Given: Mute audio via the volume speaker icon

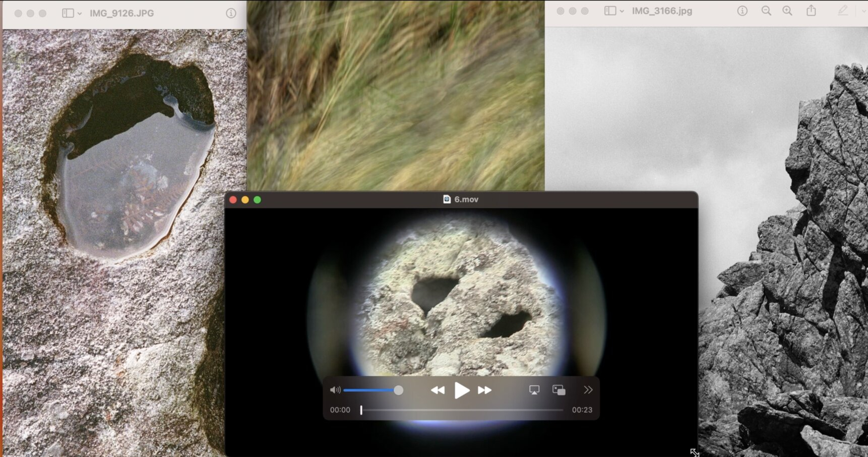Looking at the screenshot, I should [x=334, y=390].
